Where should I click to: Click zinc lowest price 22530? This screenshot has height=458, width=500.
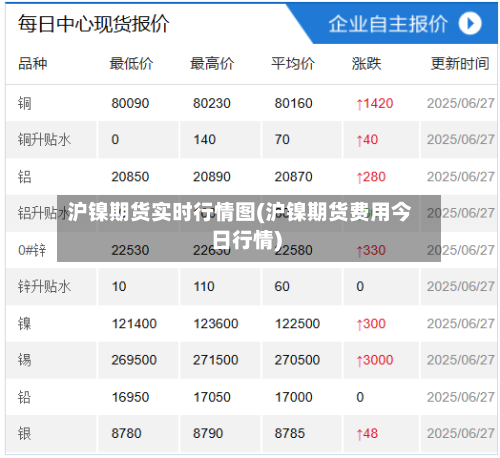pyautogui.click(x=130, y=250)
